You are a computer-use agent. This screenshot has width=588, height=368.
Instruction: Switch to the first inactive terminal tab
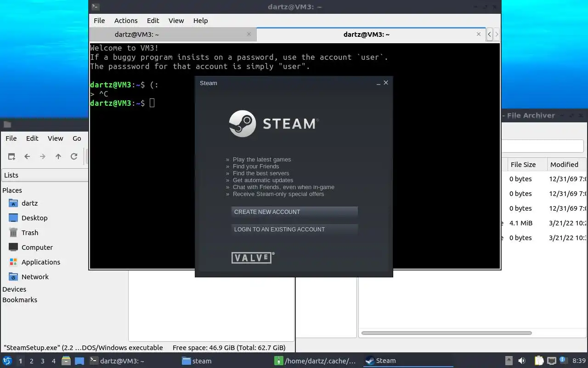(x=172, y=34)
